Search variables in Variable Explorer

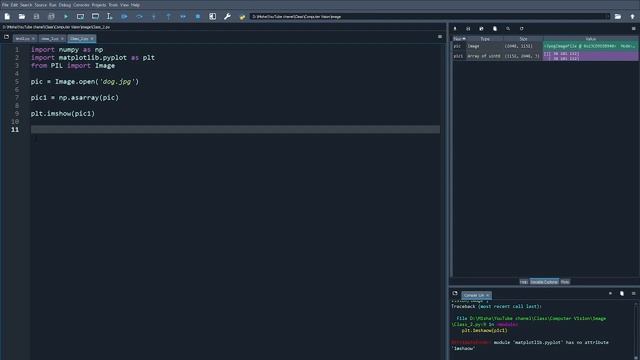click(x=508, y=29)
